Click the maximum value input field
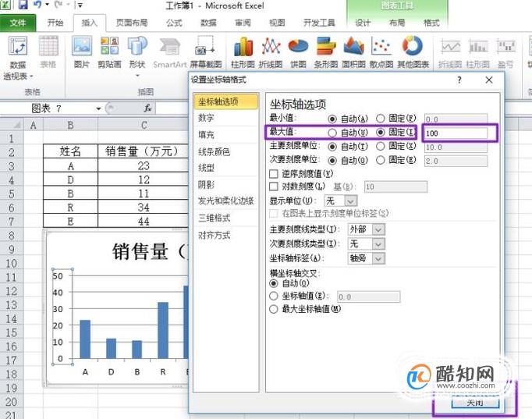This screenshot has width=532, height=419. point(456,133)
